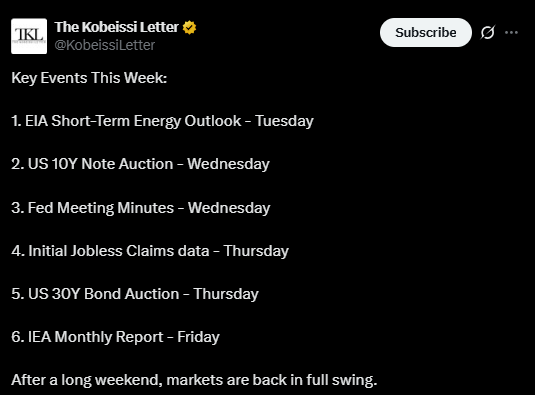Click the US 30Y Bond Auction line
The height and width of the screenshot is (395, 535).
click(x=135, y=294)
